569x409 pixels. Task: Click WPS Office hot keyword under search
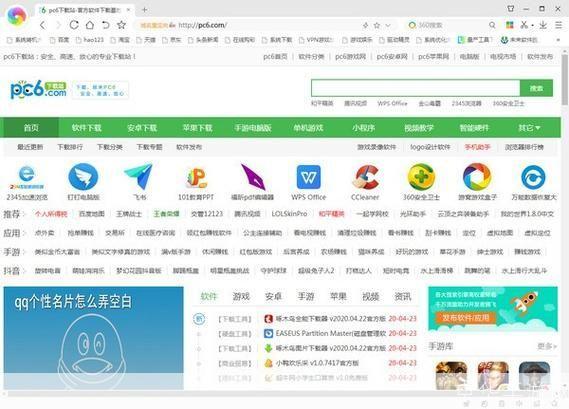392,103
